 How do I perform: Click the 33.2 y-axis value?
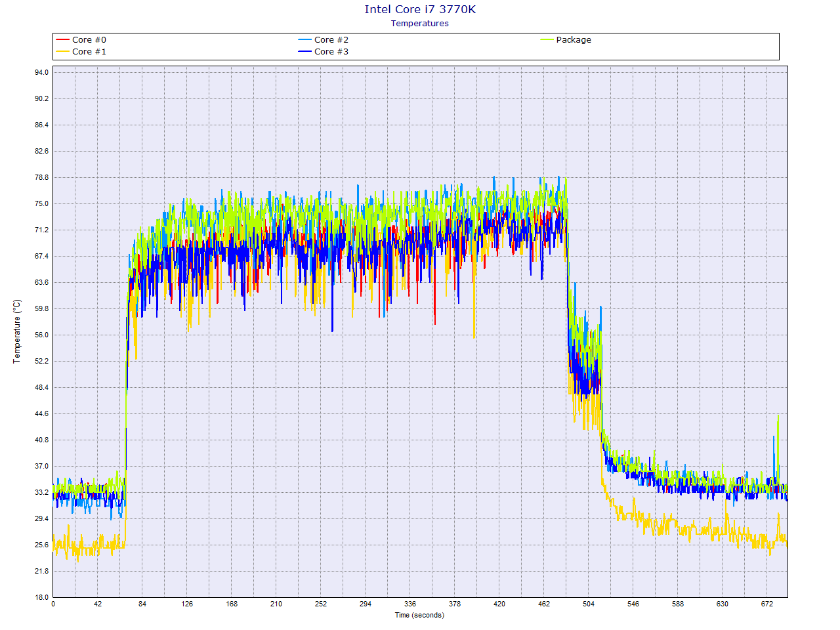tap(41, 492)
